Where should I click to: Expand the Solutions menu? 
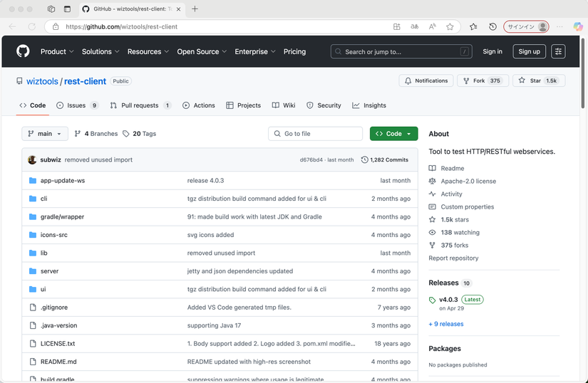[100, 52]
